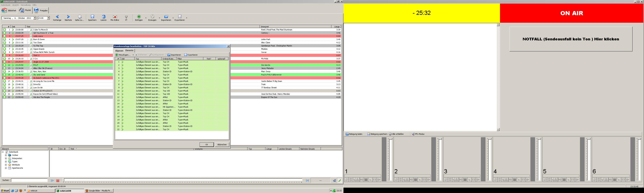Toggle the green status circle of row 1

(x=4, y=30)
